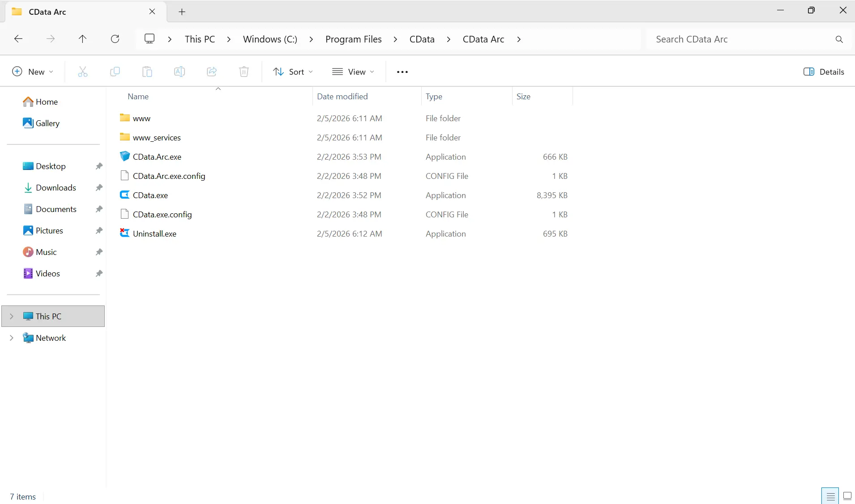Viewport: 855px width, 504px height.
Task: Open the View dropdown menu
Action: 353,72
